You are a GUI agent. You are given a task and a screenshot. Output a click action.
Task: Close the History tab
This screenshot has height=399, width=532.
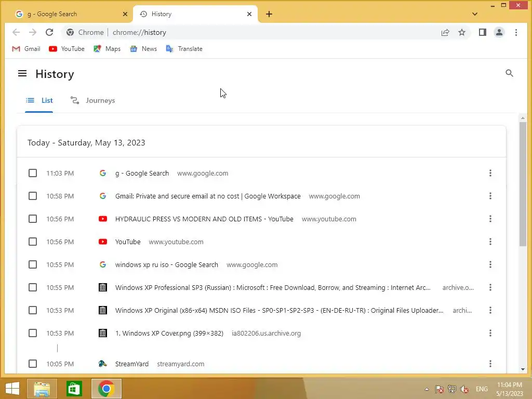[x=249, y=14]
